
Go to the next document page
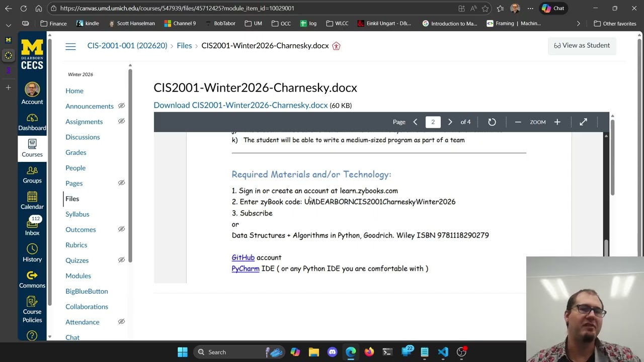pos(450,122)
